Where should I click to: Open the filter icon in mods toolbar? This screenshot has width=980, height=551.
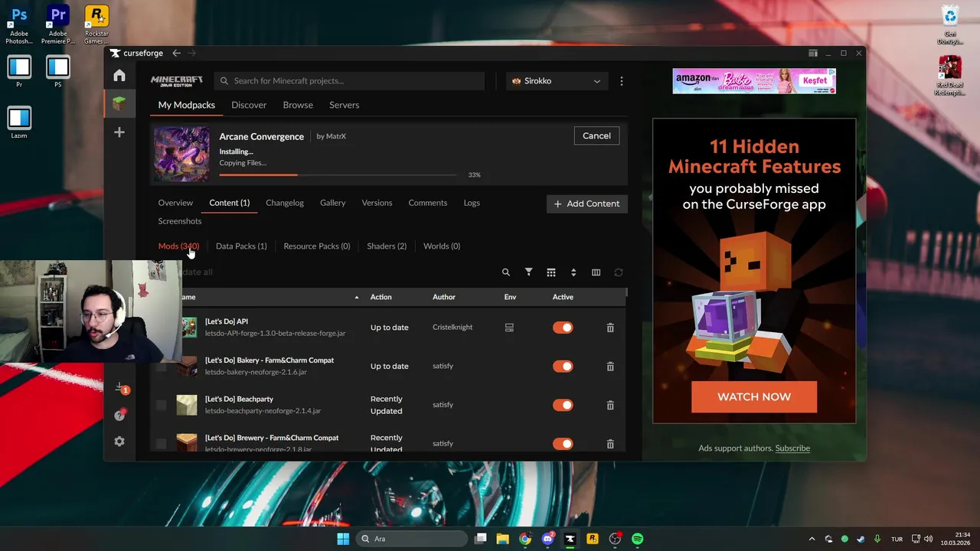point(528,272)
